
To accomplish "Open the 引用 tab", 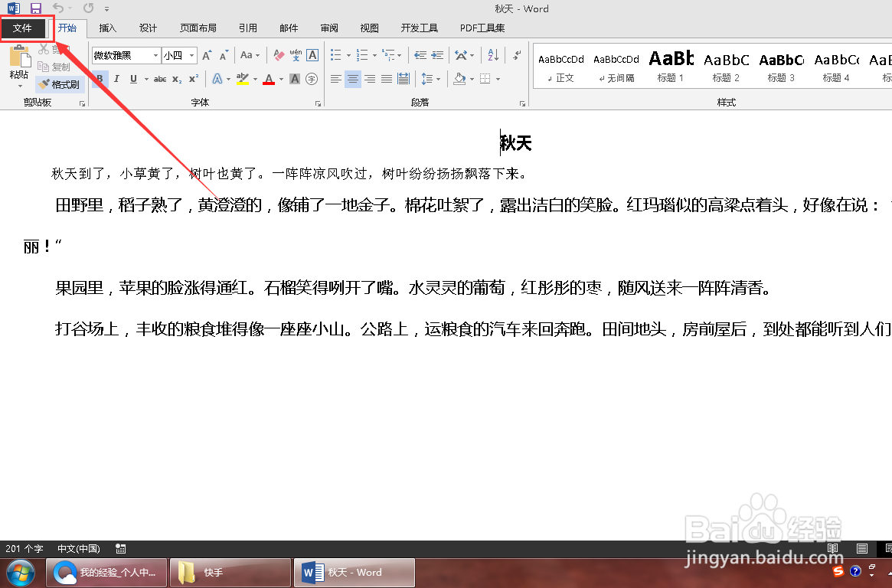I will point(248,28).
